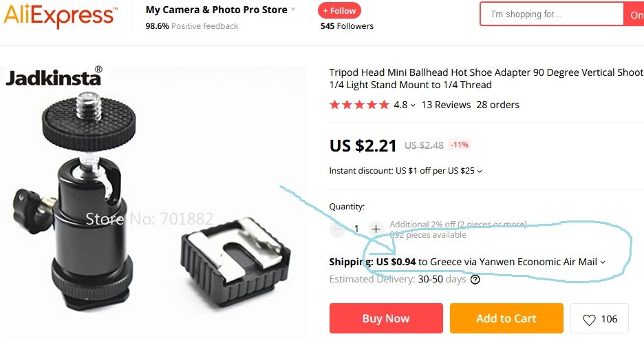This screenshot has height=341, width=644.
Task: Click the AliExpress logo
Action: tap(60, 14)
